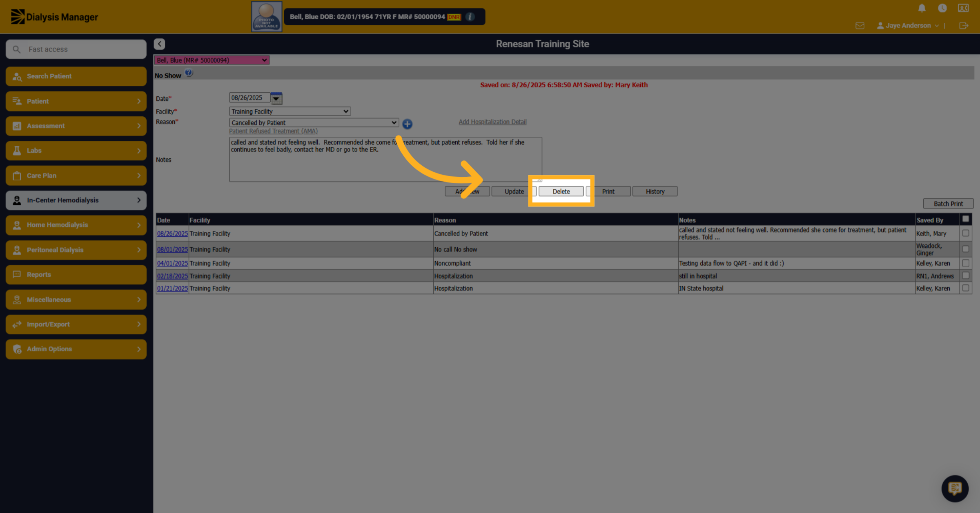The width and height of the screenshot is (980, 513).
Task: Open the Patient Refused Treatment (AMA) link
Action: point(273,131)
